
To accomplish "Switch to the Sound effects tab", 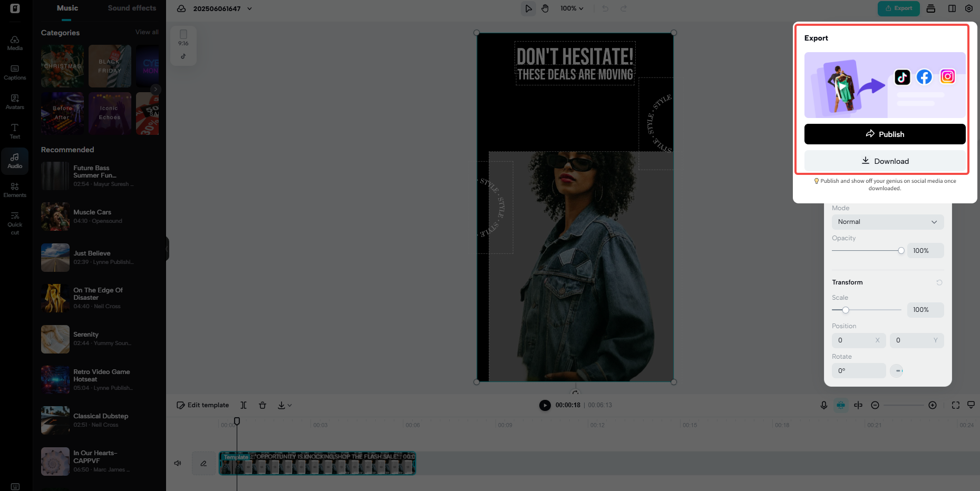I will pos(132,8).
